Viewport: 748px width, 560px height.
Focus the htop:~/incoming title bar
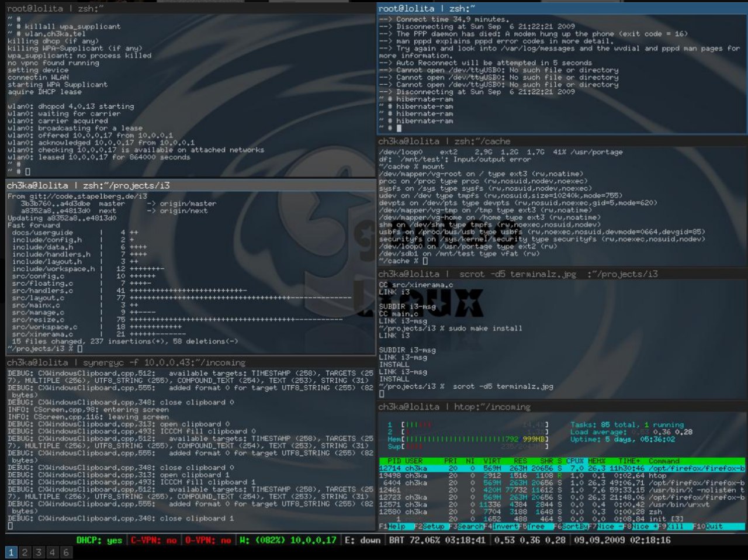tap(562, 407)
